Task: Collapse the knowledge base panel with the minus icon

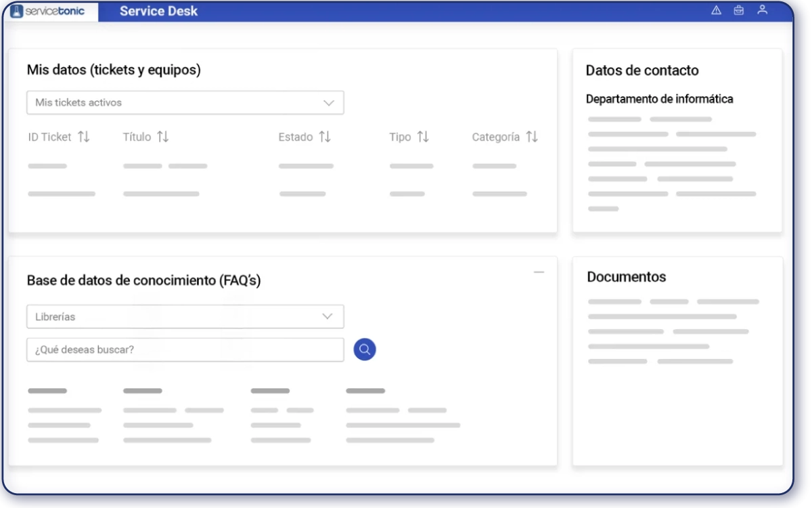Action: 539,272
